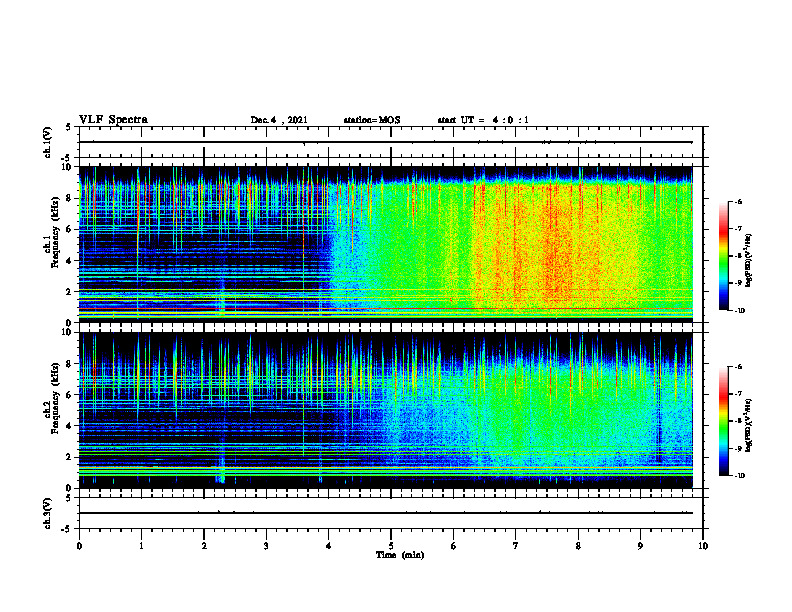Click the time axis tick label "6"
792x612 pixels.
tap(454, 546)
